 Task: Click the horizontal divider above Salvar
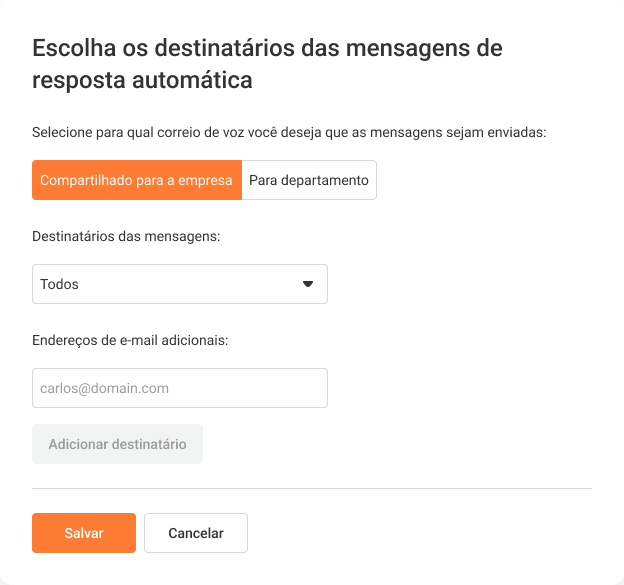[312, 489]
